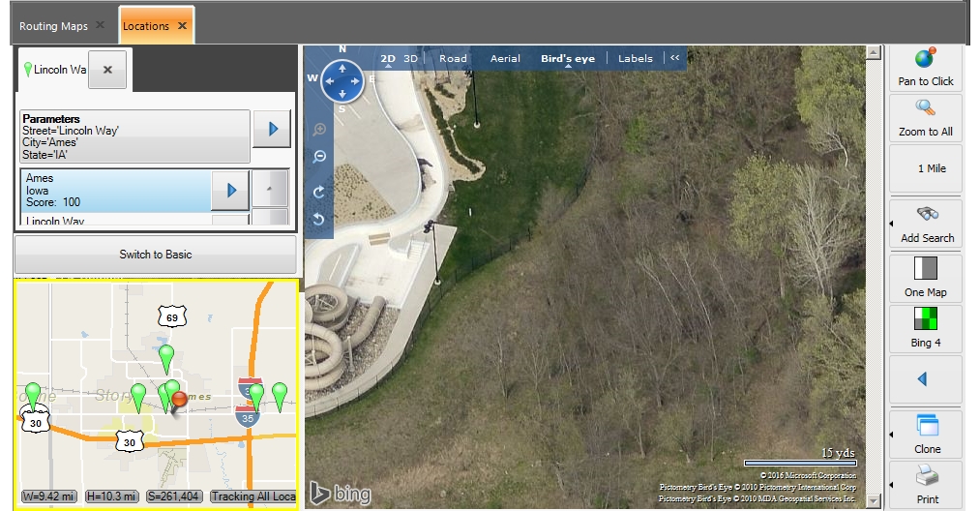Viewport: 980px width, 511px height.
Task: Select the Lincoln Way result row
Action: (116, 220)
